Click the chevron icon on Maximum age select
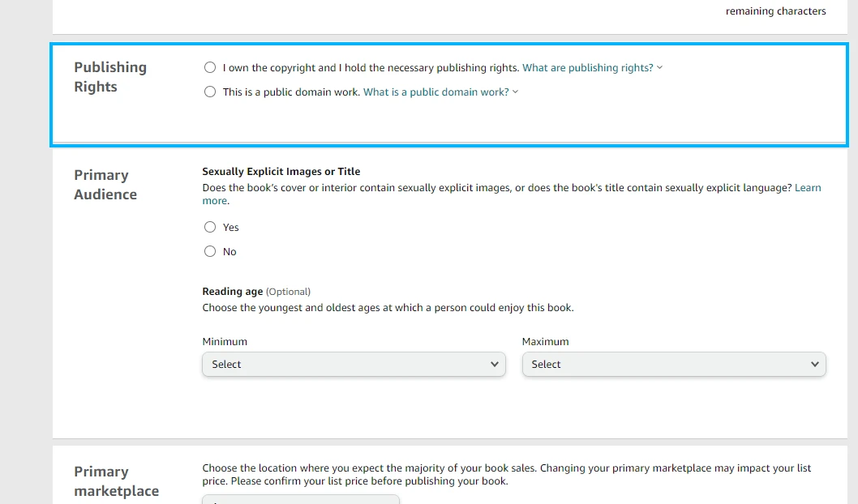This screenshot has width=858, height=504. (x=815, y=365)
